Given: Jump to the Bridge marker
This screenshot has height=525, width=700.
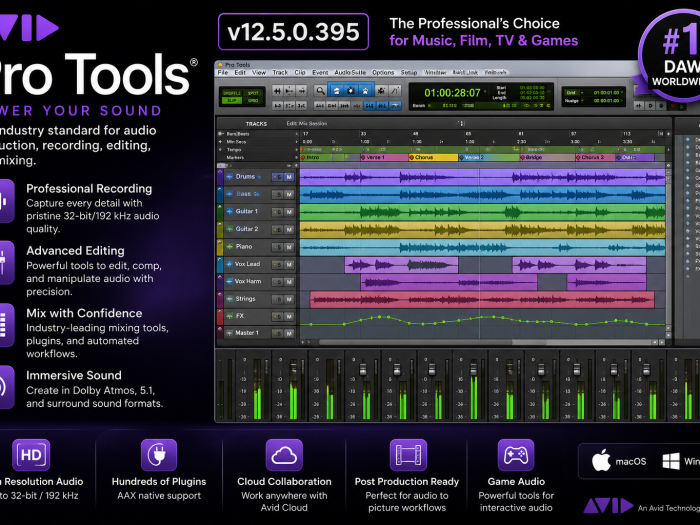Looking at the screenshot, I should [x=531, y=158].
